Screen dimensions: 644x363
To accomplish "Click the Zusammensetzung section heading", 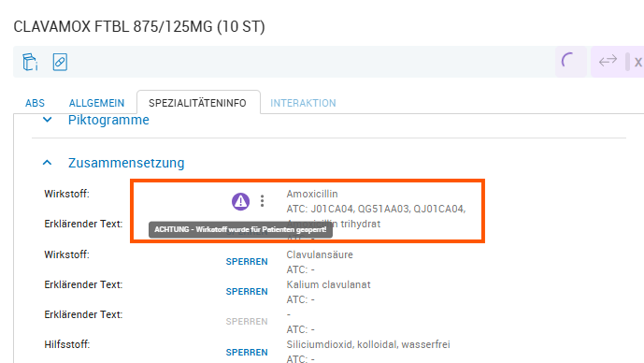I will (x=126, y=163).
